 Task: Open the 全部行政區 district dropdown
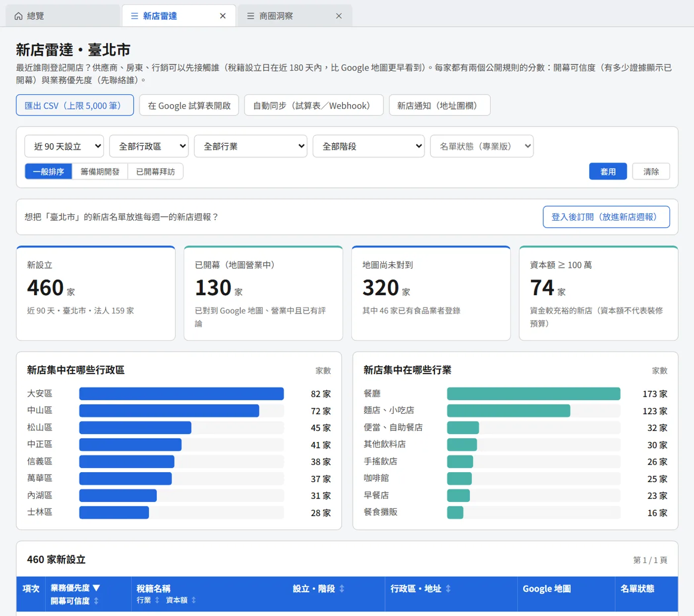[x=149, y=146]
